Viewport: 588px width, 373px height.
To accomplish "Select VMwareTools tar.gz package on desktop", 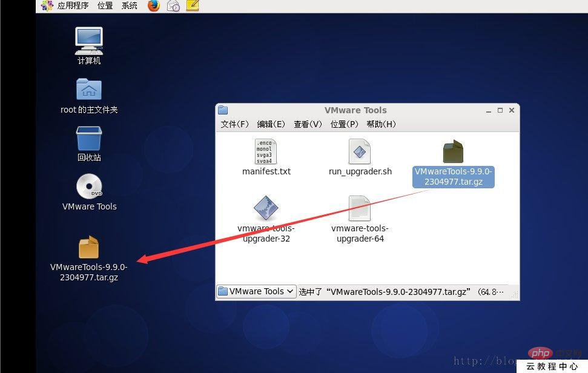I will [89, 247].
